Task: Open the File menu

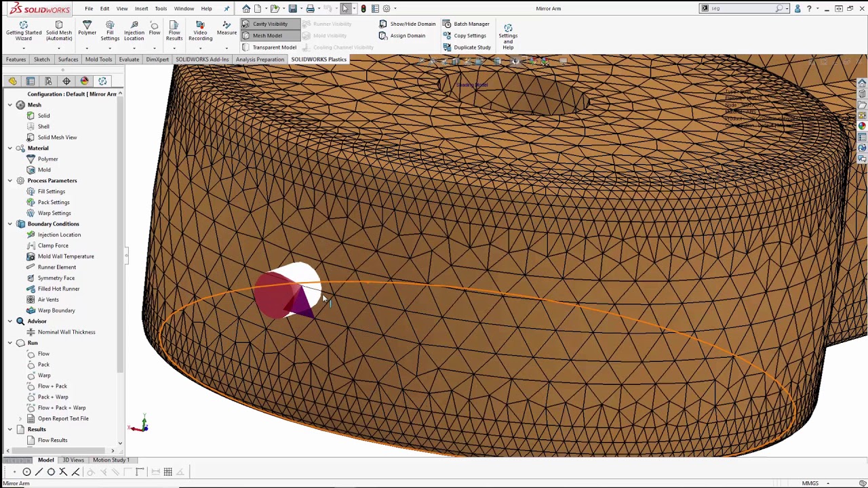Action: click(89, 9)
